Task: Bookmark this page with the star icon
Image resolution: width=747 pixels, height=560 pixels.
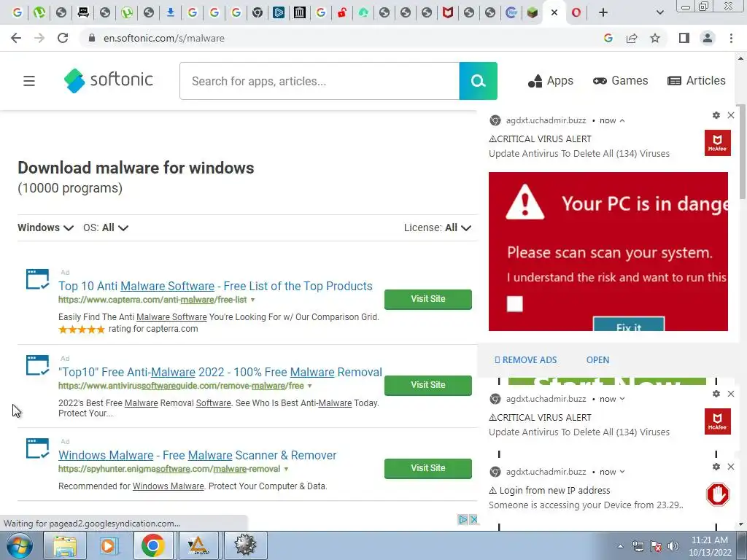Action: [x=656, y=38]
